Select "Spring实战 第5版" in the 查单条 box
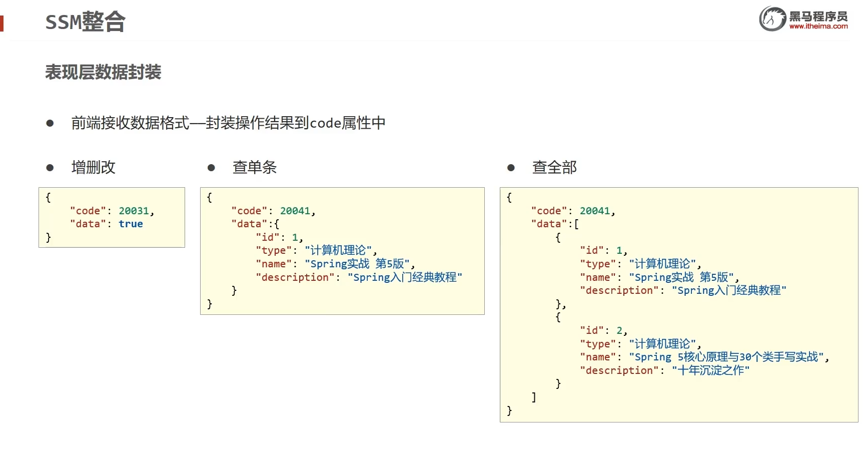Image resolution: width=868 pixels, height=450 pixels. click(x=357, y=264)
